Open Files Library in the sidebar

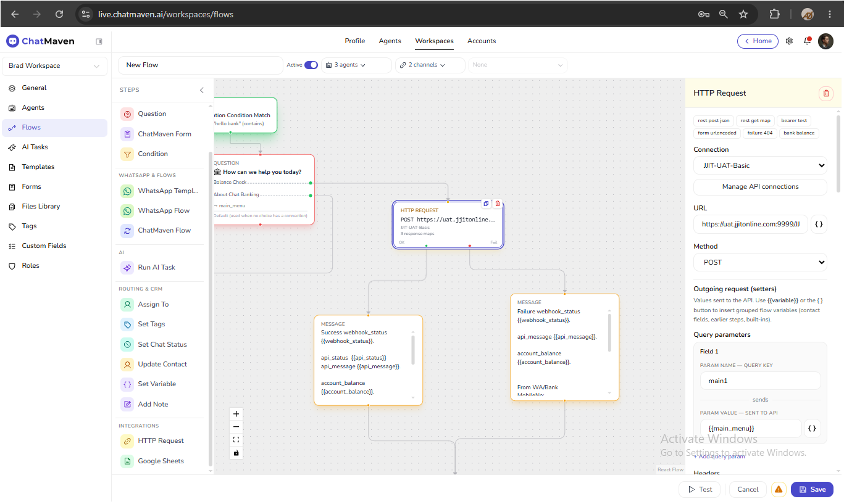click(x=54, y=207)
